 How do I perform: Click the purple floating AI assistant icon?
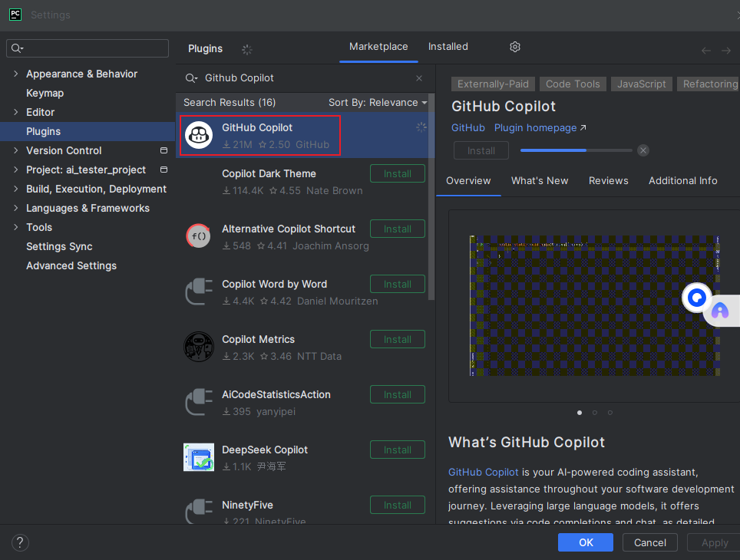coord(720,311)
